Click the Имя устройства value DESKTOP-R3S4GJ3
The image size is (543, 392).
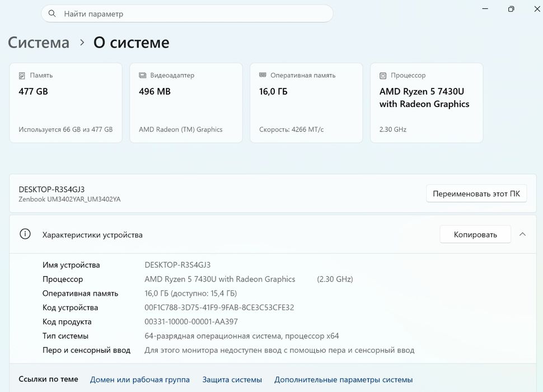click(x=177, y=265)
